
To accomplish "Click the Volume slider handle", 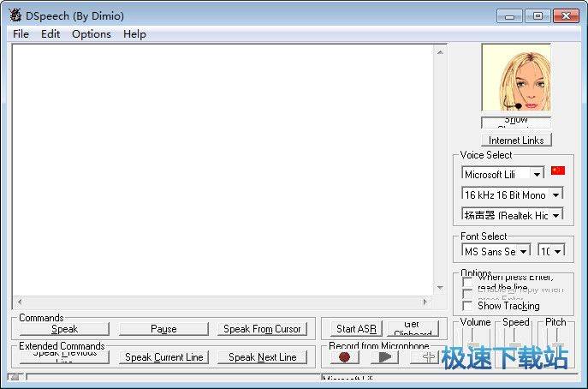I will coord(472,345).
